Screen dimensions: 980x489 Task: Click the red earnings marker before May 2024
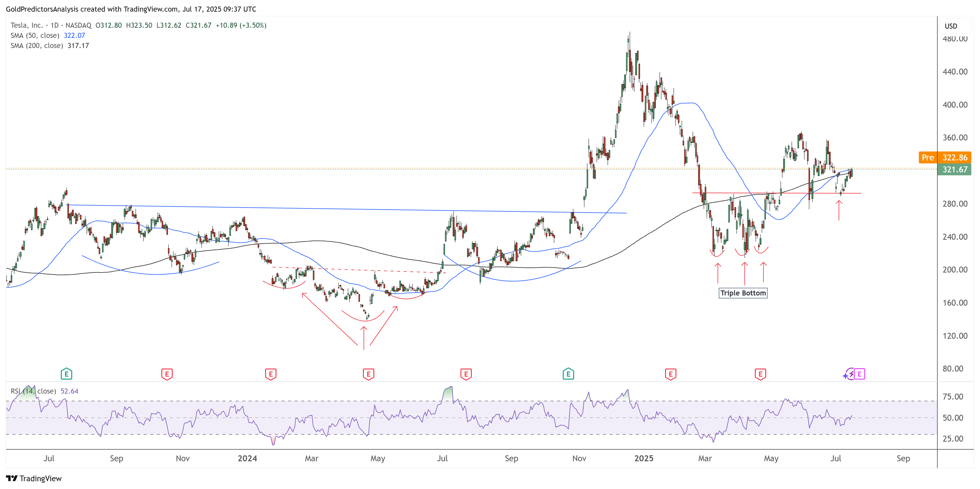(x=368, y=374)
